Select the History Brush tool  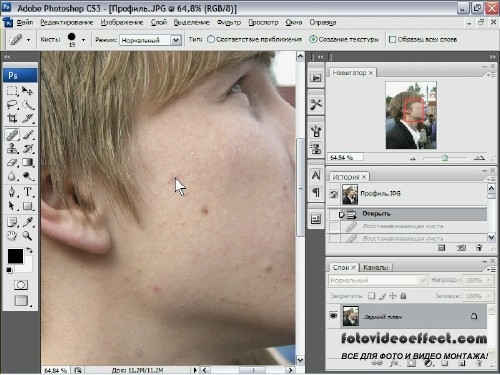(28, 148)
